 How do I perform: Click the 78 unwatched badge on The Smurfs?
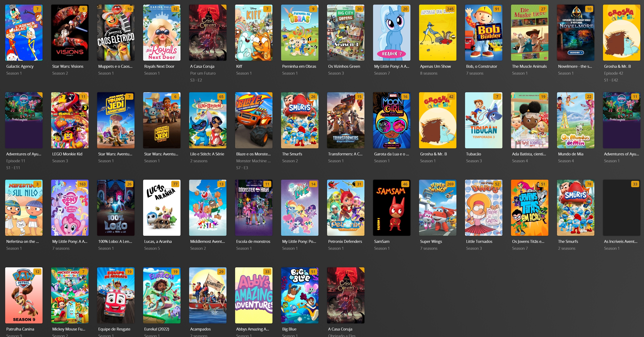[589, 184]
